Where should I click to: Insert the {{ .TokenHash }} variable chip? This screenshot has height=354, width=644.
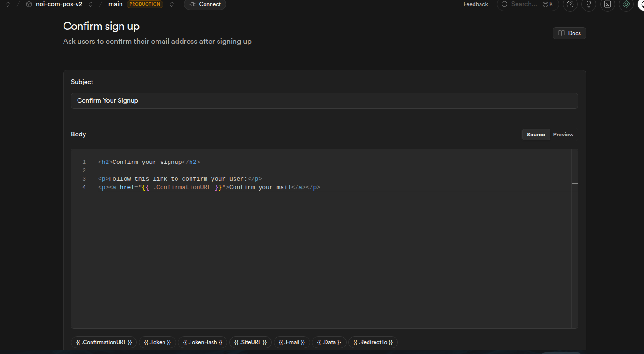pos(203,342)
